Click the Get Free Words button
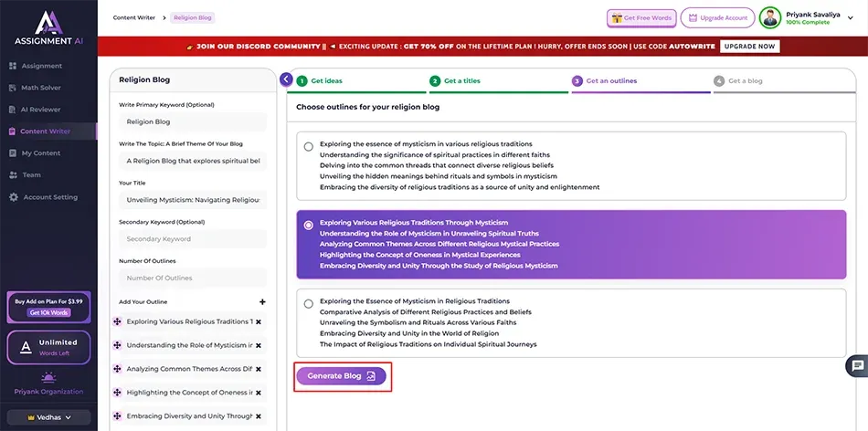 [x=640, y=18]
